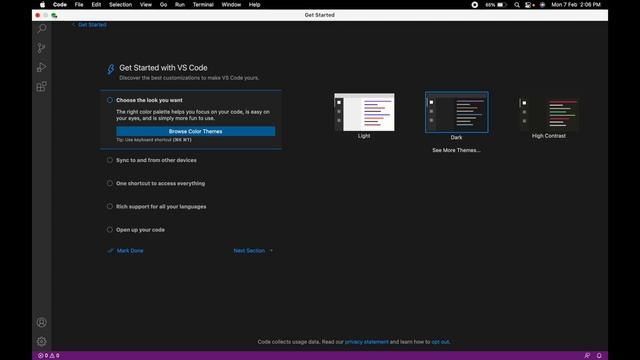Choose the High Contrast theme thumbnail
The image size is (640, 360).
549,112
